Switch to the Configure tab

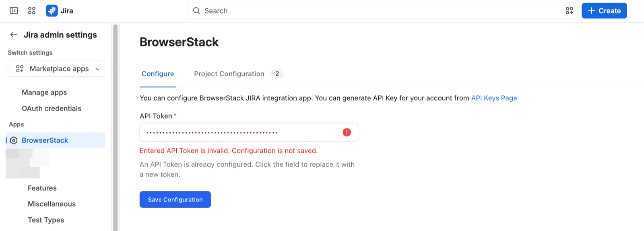point(158,74)
